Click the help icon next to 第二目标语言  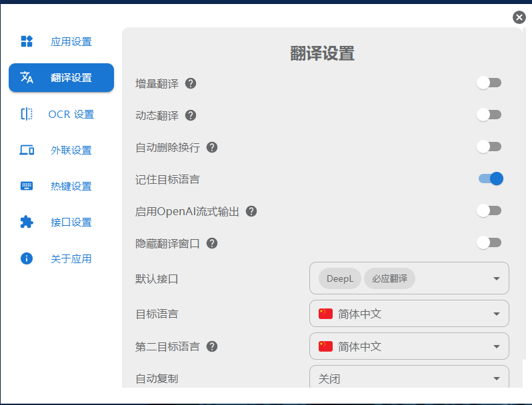click(x=212, y=346)
